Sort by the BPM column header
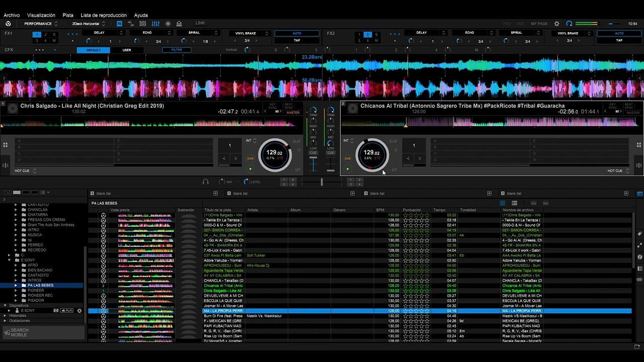Viewport: 644px width, 362px height. tap(380, 210)
